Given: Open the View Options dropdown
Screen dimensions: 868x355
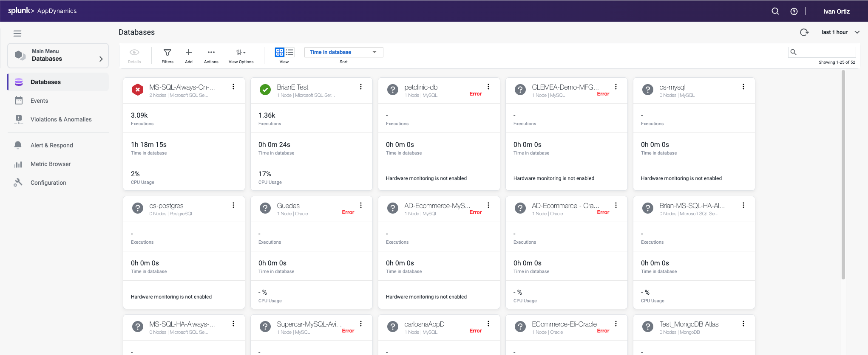Looking at the screenshot, I should pyautogui.click(x=241, y=53).
